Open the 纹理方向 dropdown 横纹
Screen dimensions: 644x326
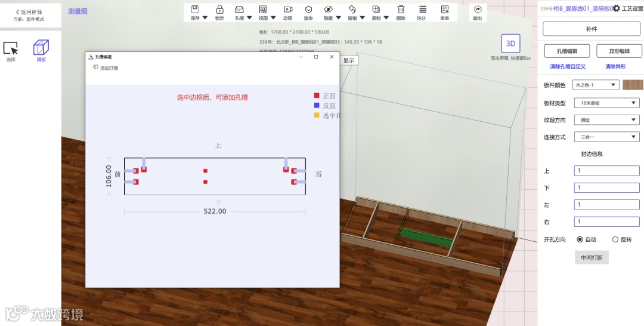click(x=606, y=120)
